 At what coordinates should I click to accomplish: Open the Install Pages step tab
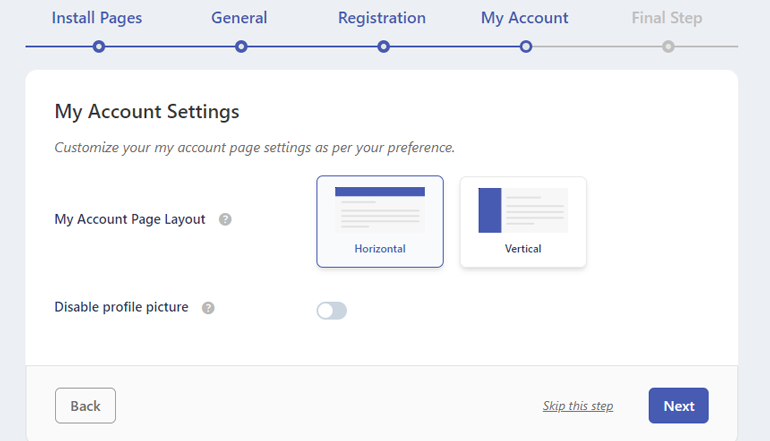click(97, 18)
